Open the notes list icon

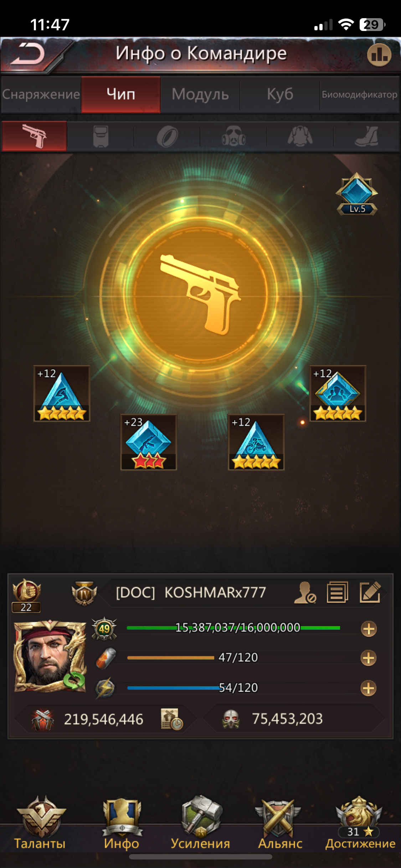click(x=338, y=593)
